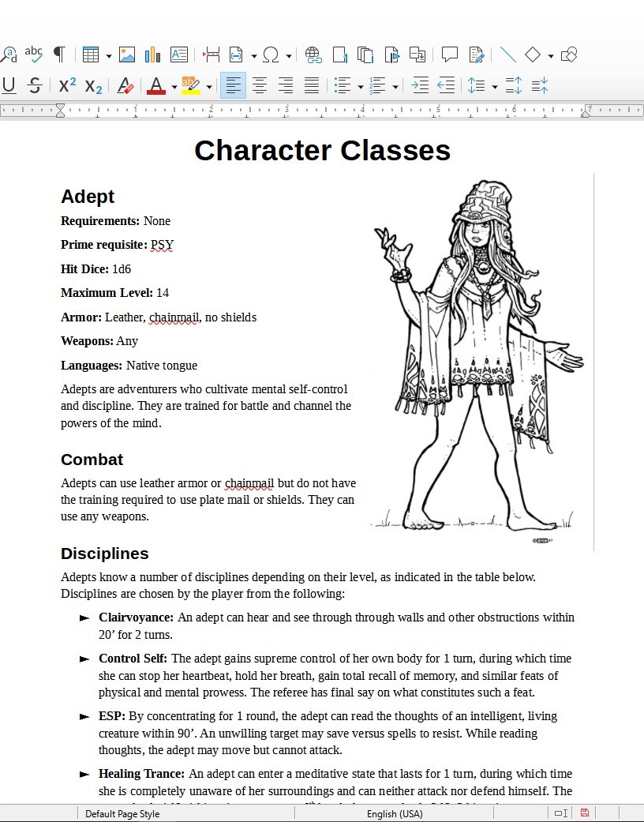Increase paragraph spacing
644x822 pixels.
514,85
